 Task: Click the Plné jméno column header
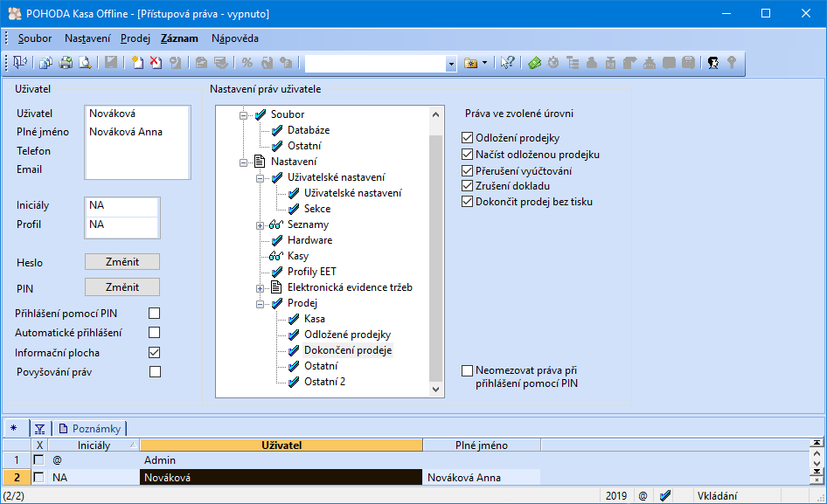[482, 445]
